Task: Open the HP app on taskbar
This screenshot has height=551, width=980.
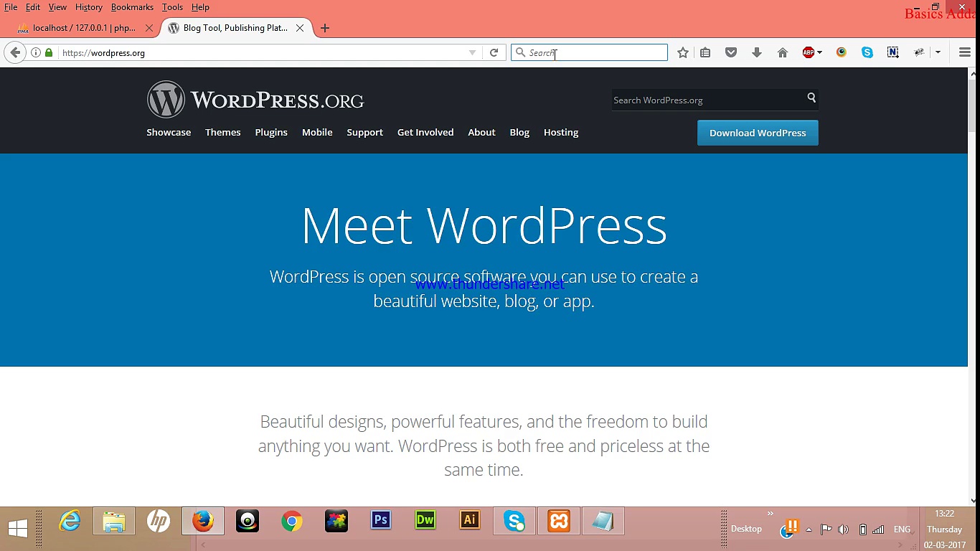Action: (159, 522)
